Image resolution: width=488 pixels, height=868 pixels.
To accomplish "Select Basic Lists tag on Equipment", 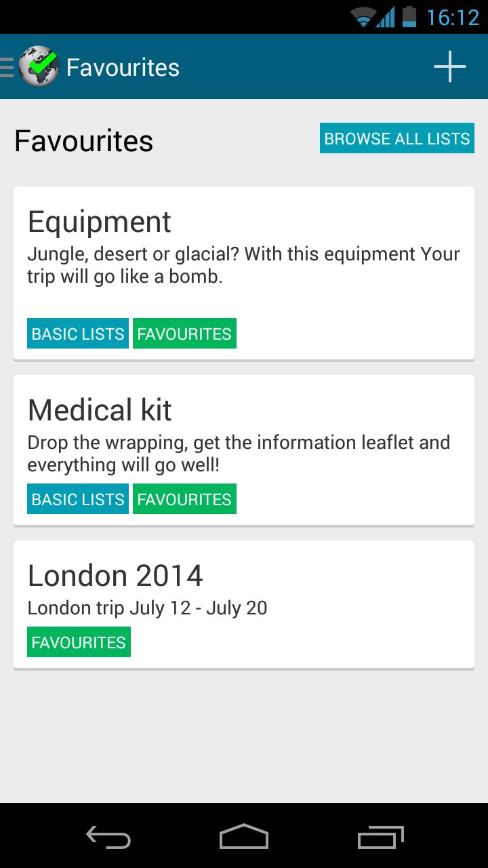I will [78, 334].
